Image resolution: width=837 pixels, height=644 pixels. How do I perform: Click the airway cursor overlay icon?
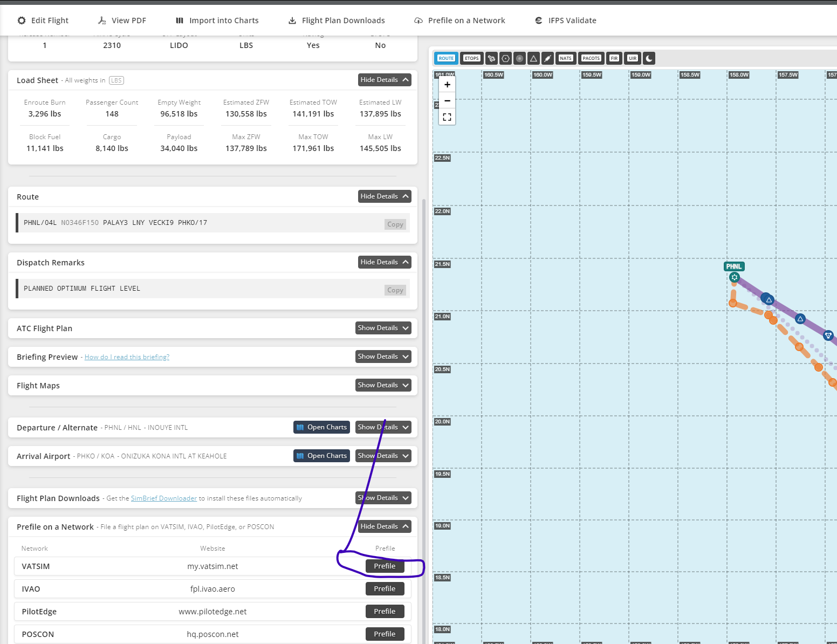click(x=491, y=58)
